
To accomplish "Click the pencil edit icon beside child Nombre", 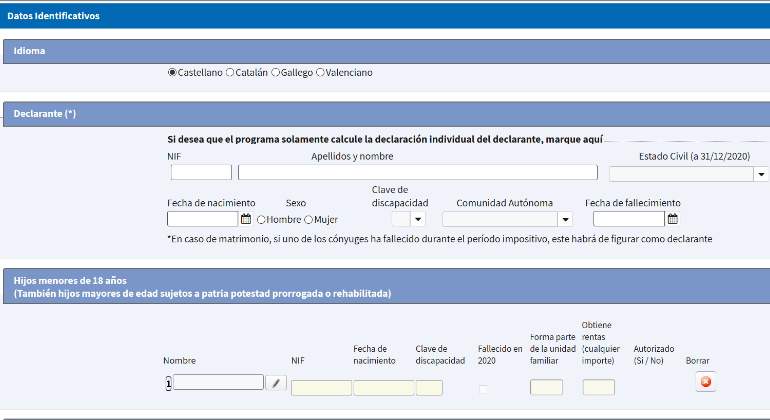I will point(276,383).
